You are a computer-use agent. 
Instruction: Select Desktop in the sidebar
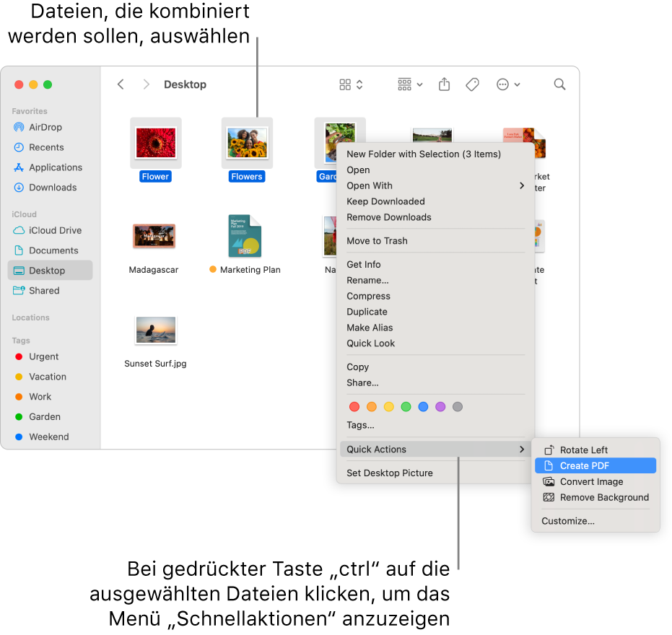(50, 271)
